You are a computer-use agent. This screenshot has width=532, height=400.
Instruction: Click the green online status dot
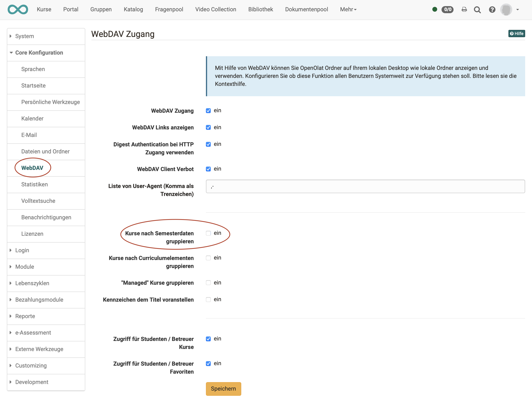point(434,9)
